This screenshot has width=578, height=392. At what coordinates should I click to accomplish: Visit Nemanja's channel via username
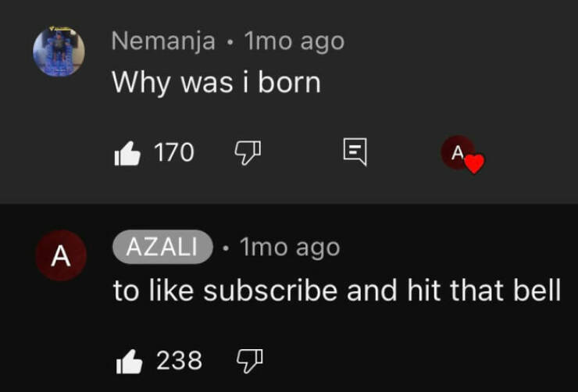pos(163,41)
